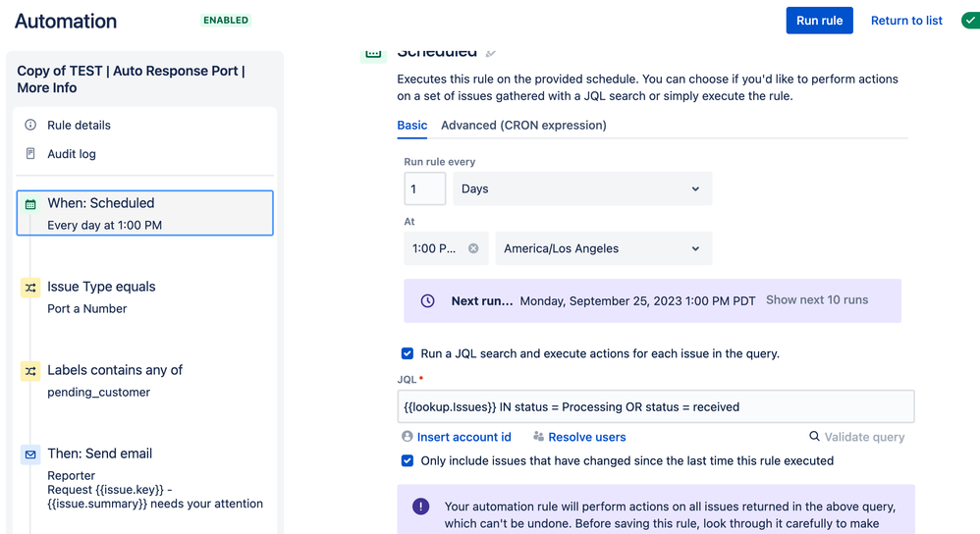Click the Validate query magnifier icon
Screen dimensions: 980x534
pyautogui.click(x=814, y=436)
